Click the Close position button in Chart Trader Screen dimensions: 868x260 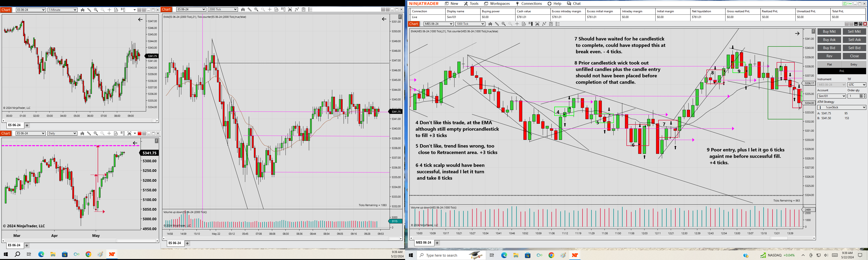854,56
